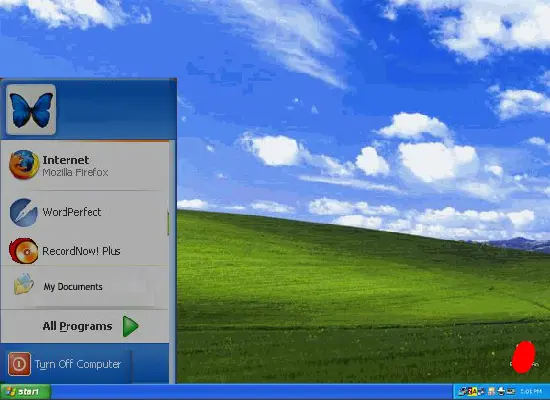Click the green start button
550x400 pixels.
point(25,392)
